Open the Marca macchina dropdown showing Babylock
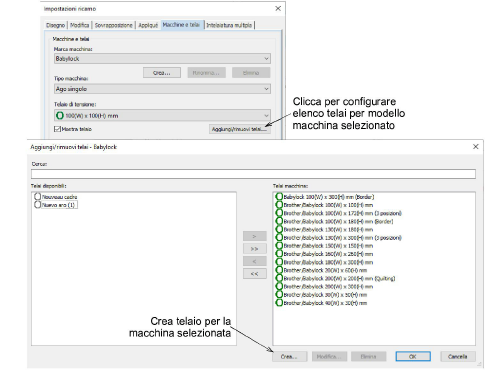496x380 pixels. click(x=162, y=59)
